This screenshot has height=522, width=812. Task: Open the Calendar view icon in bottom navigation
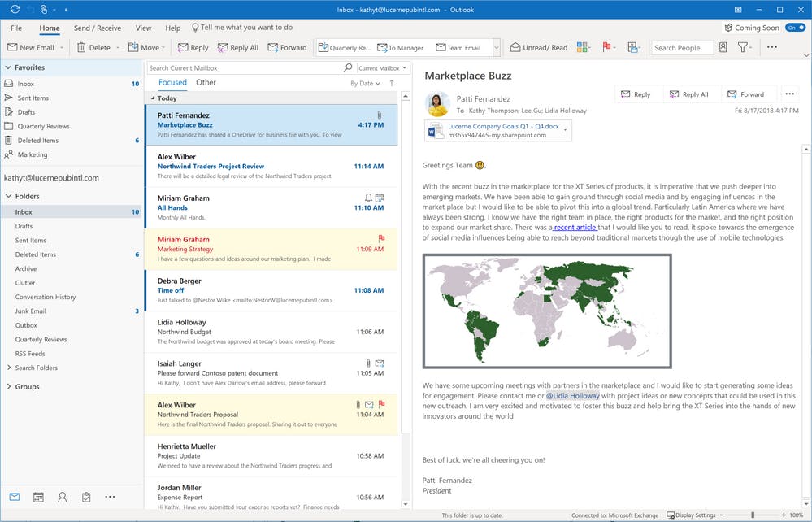click(x=38, y=497)
